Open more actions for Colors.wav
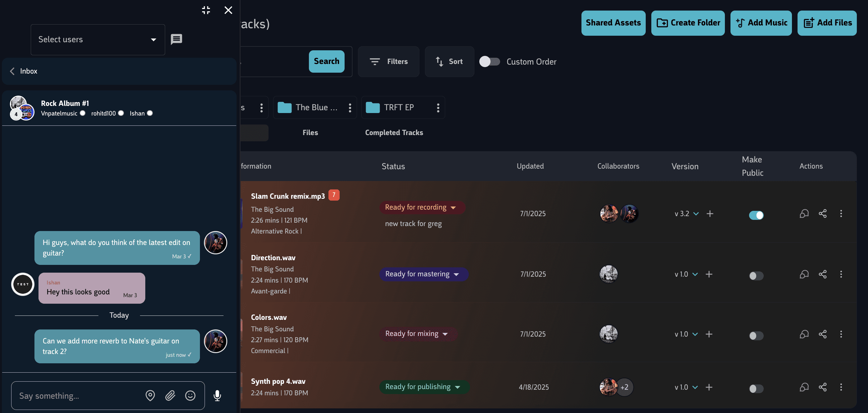This screenshot has width=868, height=413. [841, 334]
